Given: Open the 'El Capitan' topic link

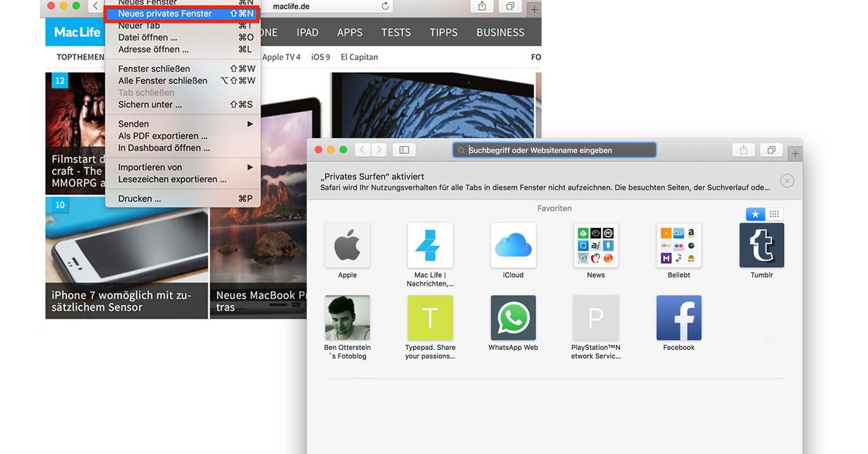Looking at the screenshot, I should point(359,57).
